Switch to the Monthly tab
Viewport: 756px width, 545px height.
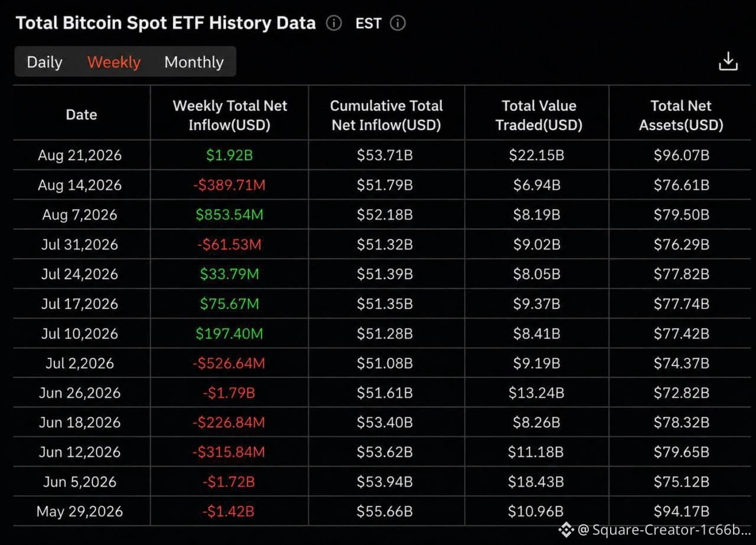pyautogui.click(x=194, y=62)
